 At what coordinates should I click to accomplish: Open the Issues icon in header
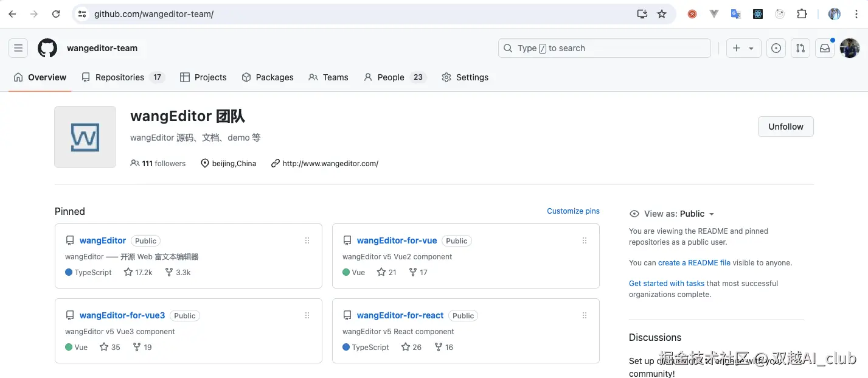776,48
